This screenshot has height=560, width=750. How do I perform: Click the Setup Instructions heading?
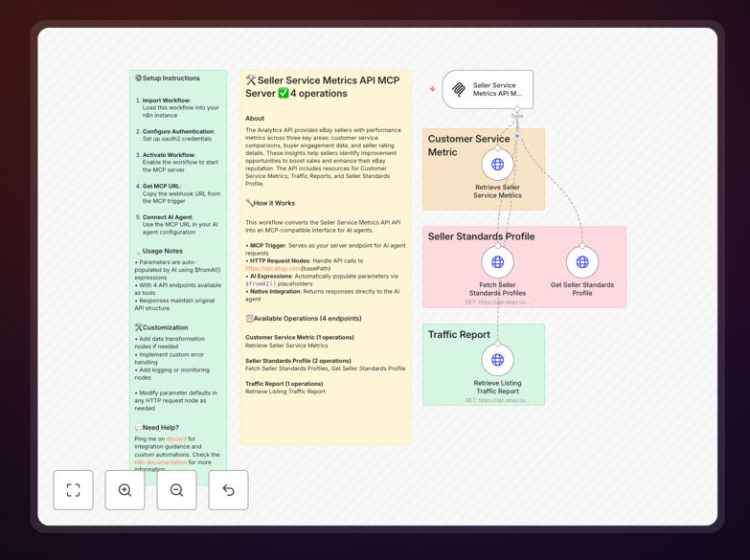click(x=168, y=78)
